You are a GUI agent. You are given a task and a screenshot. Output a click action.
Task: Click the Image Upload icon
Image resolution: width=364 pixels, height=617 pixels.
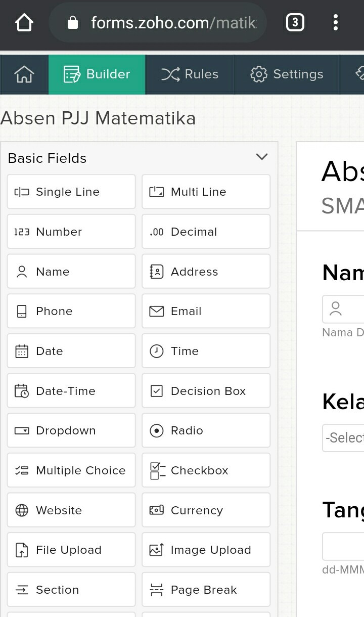click(x=157, y=550)
